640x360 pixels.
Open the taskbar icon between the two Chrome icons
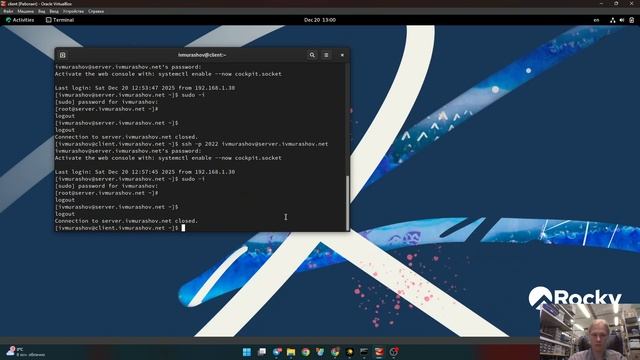[320, 352]
